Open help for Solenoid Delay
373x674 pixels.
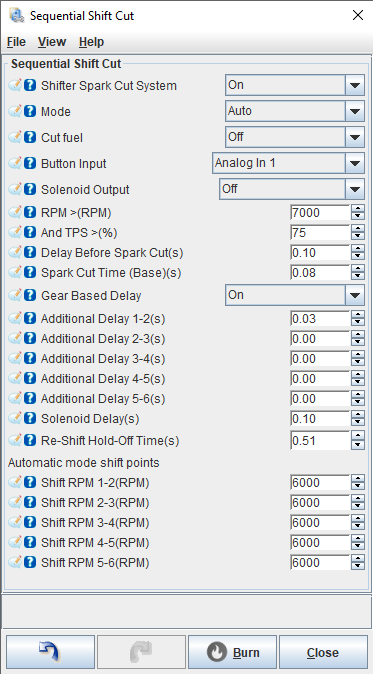click(x=30, y=419)
